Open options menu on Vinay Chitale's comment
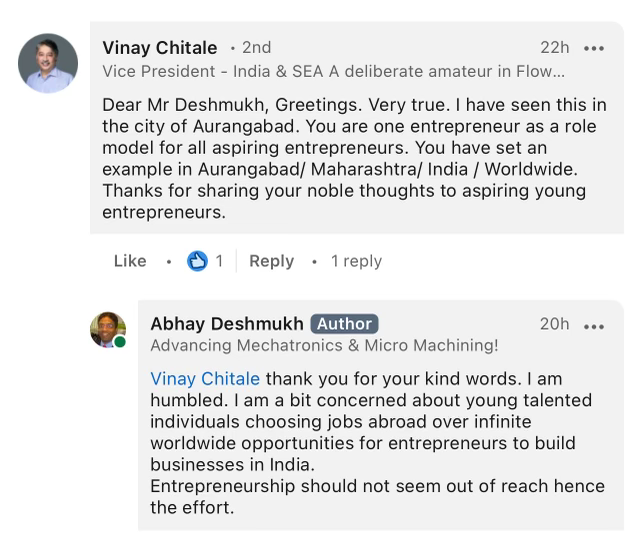The image size is (642, 544). [x=594, y=48]
